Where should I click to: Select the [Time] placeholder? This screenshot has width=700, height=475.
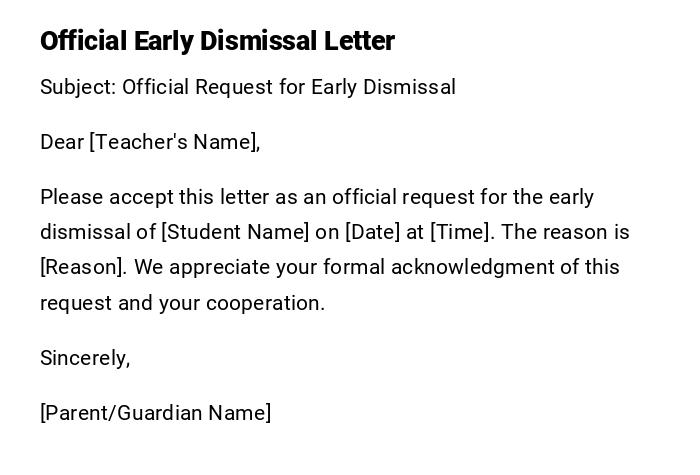click(461, 232)
